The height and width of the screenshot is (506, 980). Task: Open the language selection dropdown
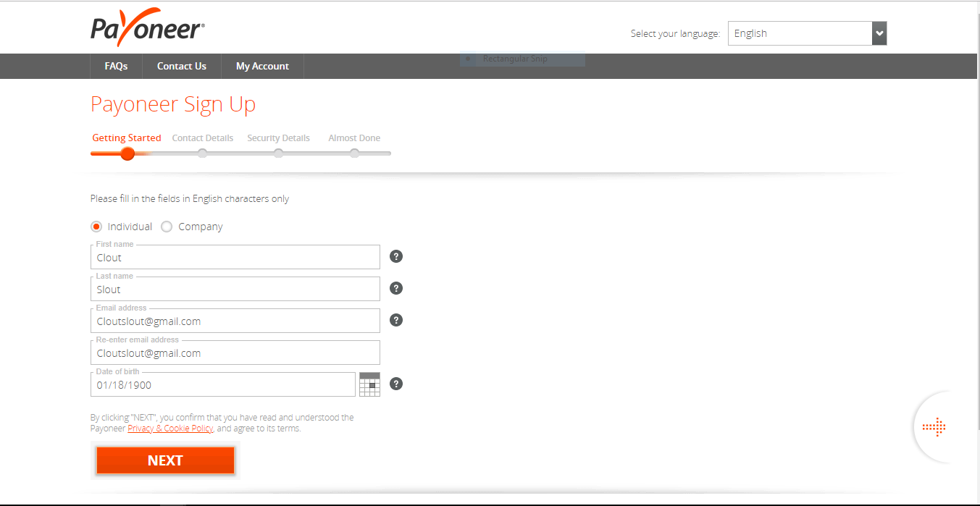807,33
